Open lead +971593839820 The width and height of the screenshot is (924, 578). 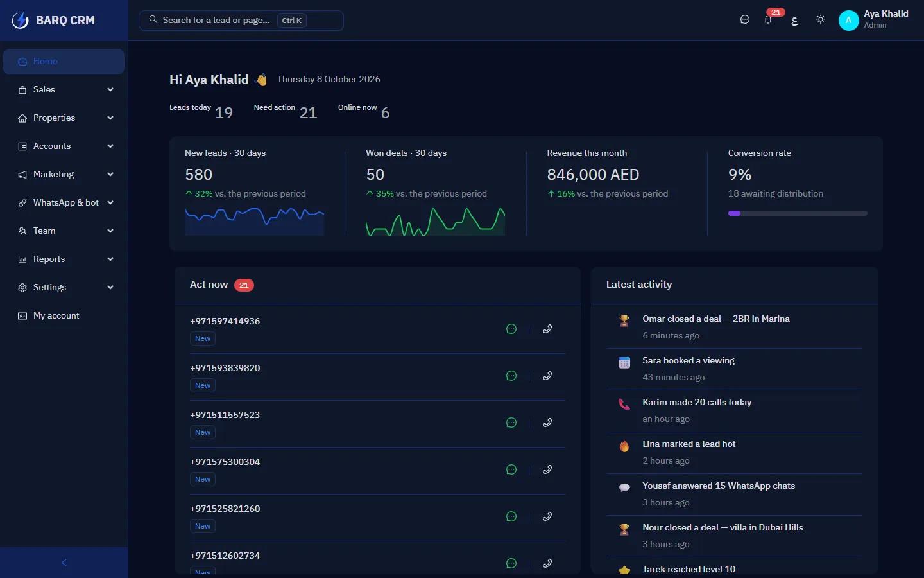(x=225, y=368)
